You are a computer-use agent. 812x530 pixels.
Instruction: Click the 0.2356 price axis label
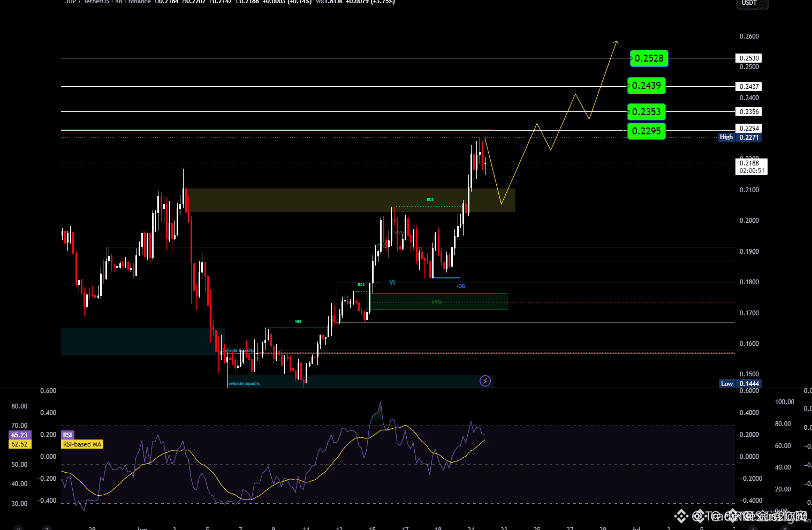(749, 112)
